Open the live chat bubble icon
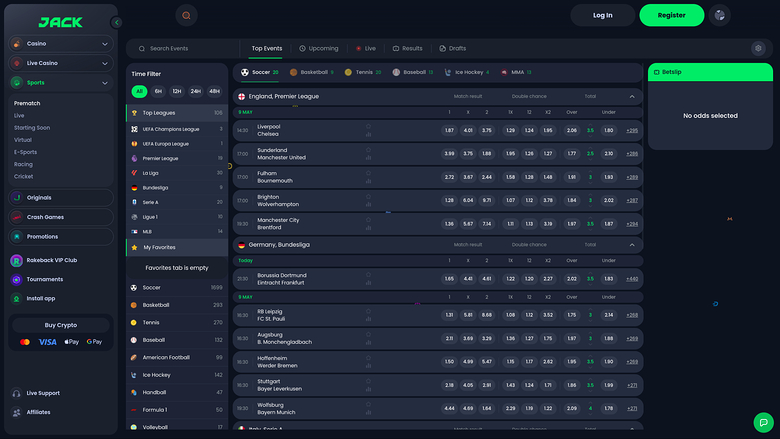This screenshot has height=439, width=780. pos(763,423)
